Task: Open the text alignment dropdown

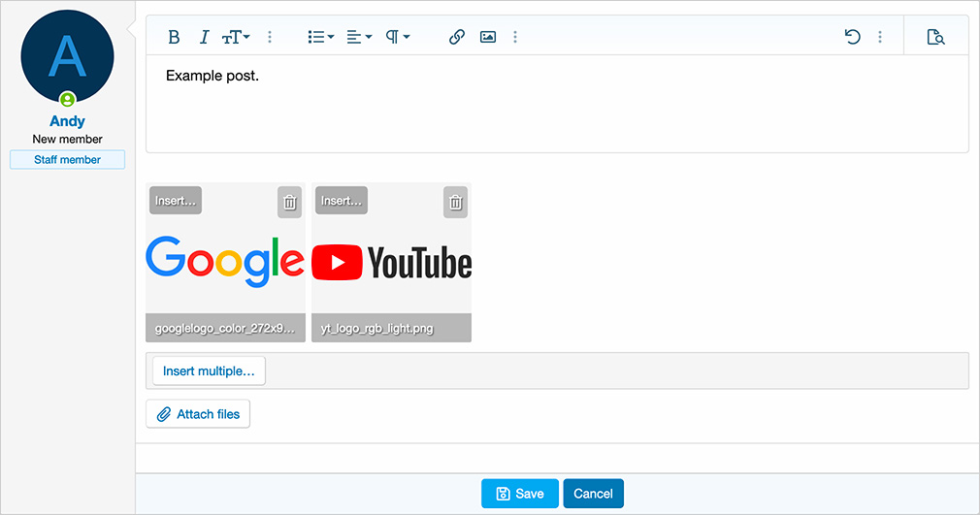Action: point(359,38)
